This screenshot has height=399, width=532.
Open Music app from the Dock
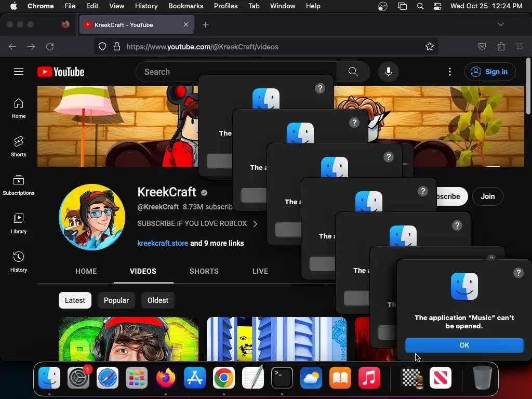[x=369, y=378]
